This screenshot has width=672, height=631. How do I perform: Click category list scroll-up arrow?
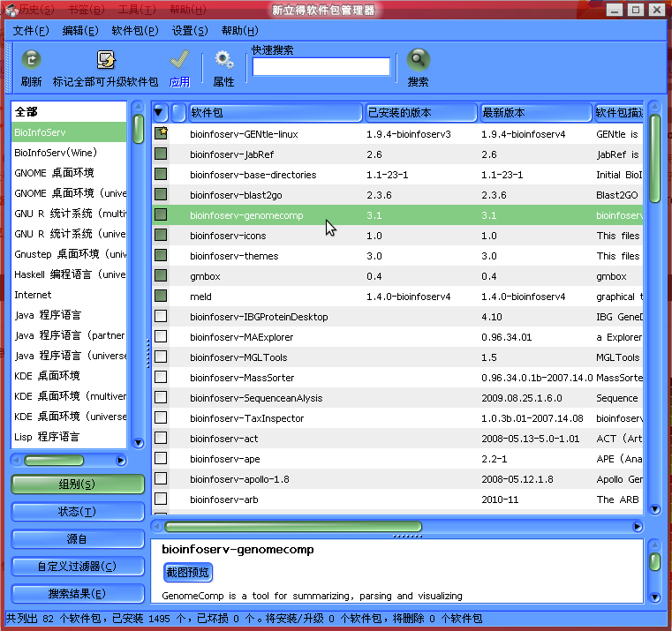(138, 106)
